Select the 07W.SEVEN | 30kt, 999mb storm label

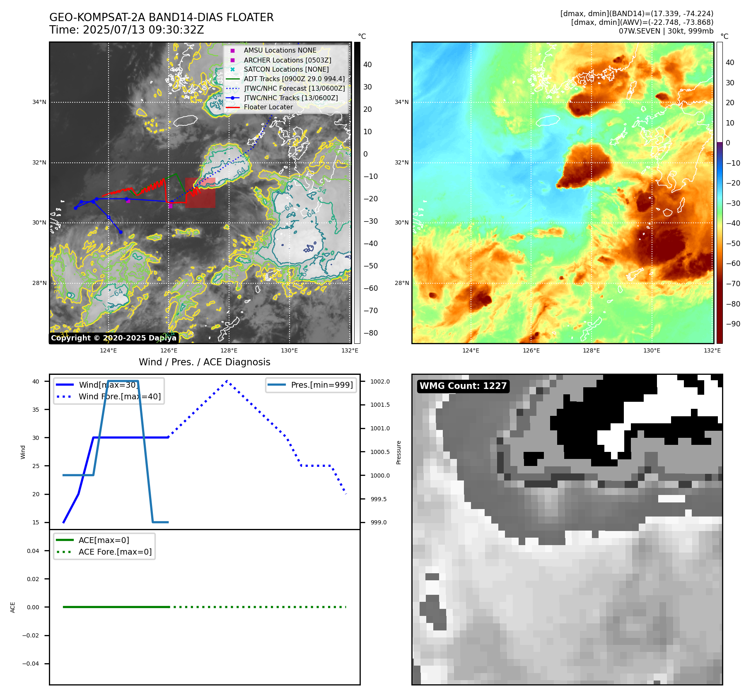[x=666, y=31]
